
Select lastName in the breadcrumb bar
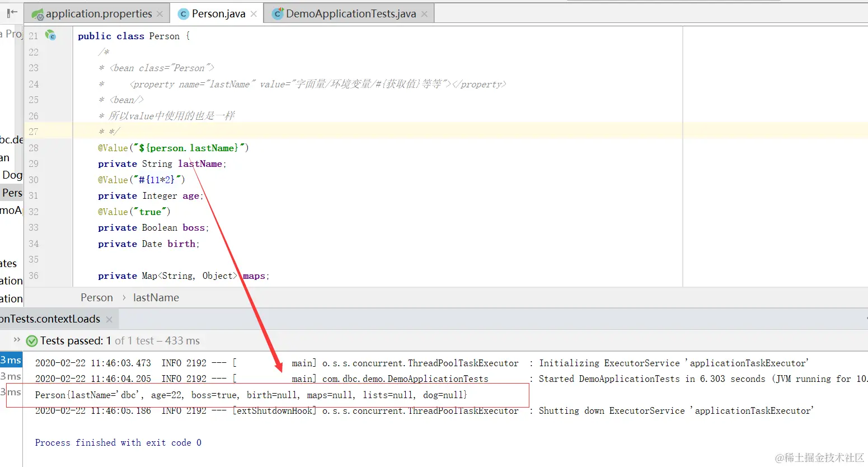156,297
